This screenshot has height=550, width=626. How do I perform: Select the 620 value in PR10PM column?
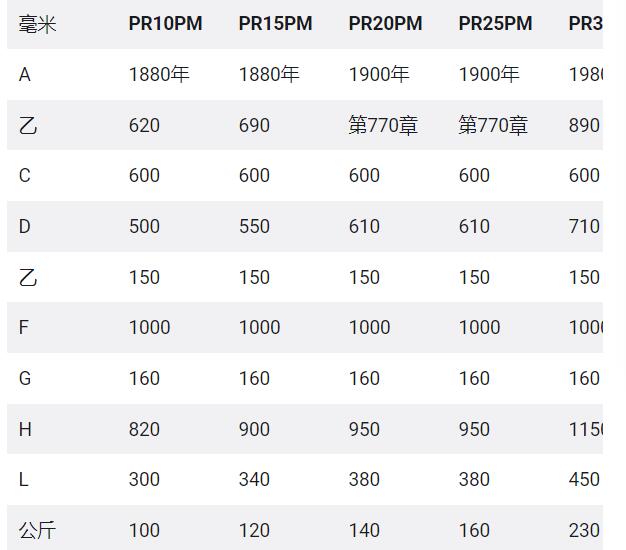144,125
